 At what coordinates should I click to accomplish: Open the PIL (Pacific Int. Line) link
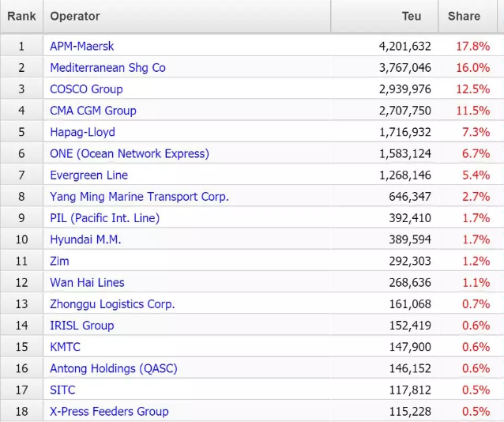click(104, 218)
